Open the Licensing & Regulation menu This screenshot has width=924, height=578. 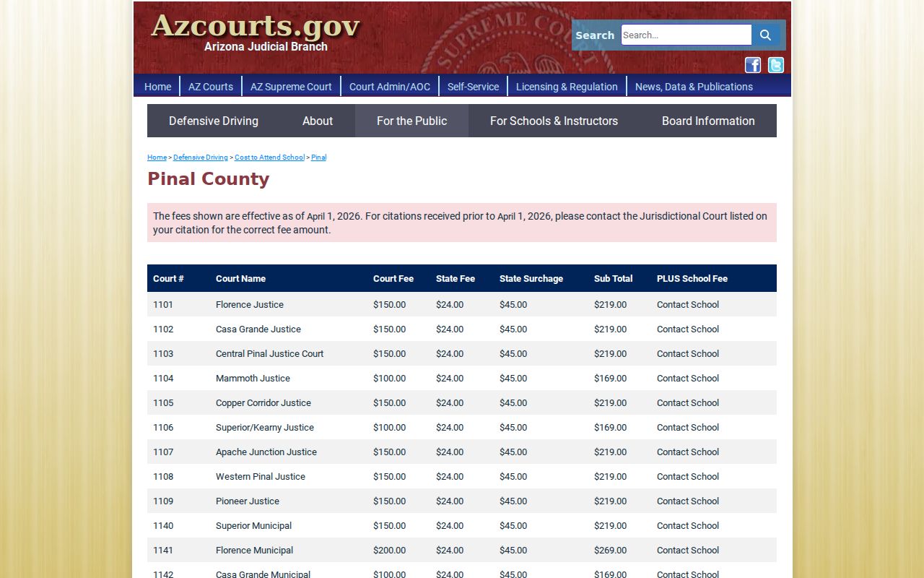tap(567, 87)
